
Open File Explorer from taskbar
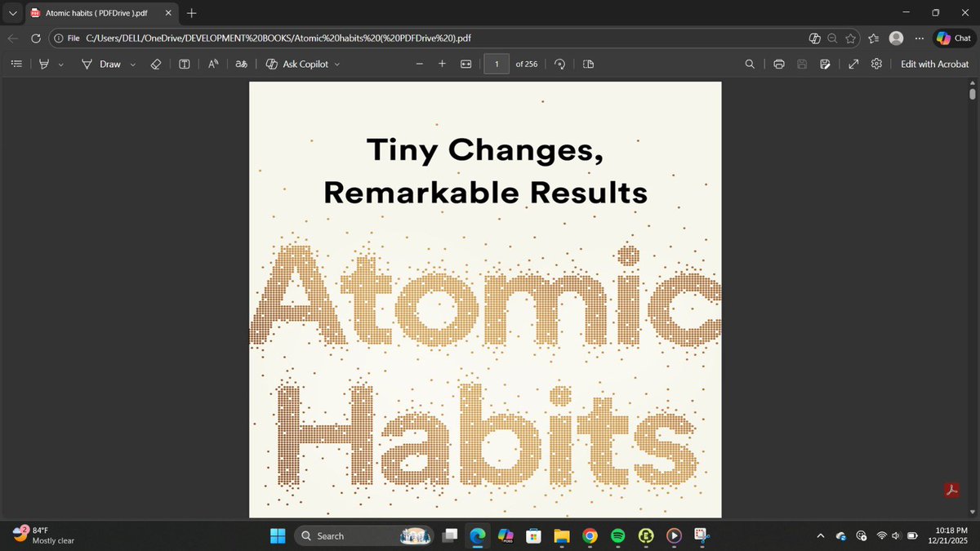coord(561,535)
